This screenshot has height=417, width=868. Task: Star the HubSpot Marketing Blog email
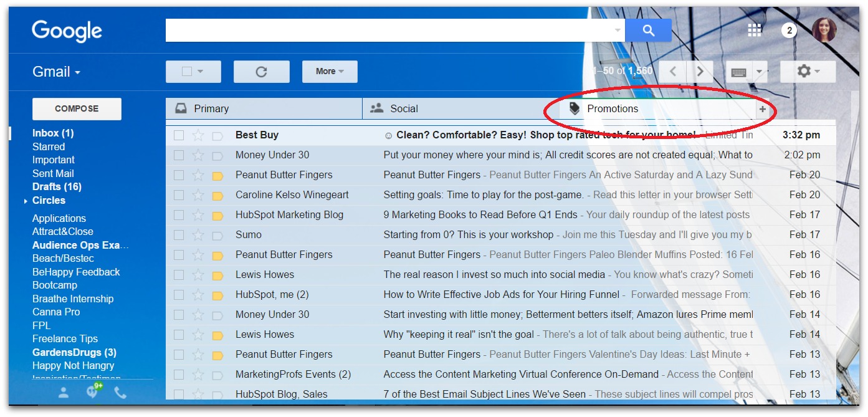point(198,215)
